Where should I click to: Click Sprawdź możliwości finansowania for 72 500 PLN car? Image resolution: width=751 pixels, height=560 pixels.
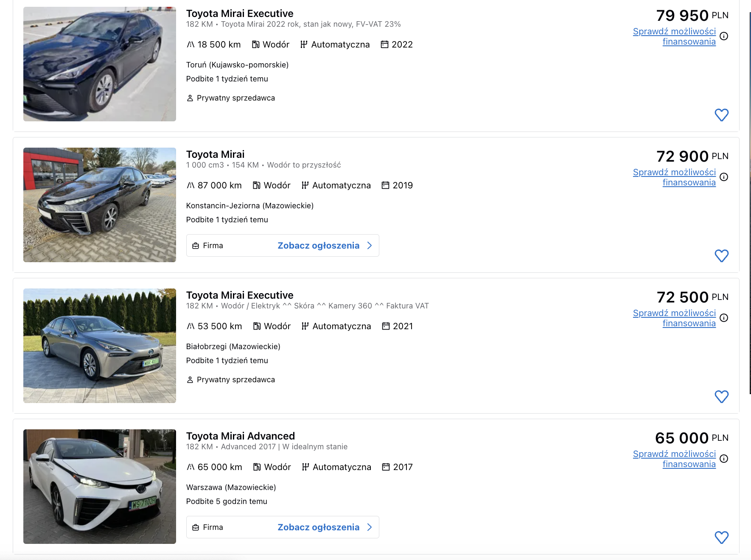tap(674, 318)
